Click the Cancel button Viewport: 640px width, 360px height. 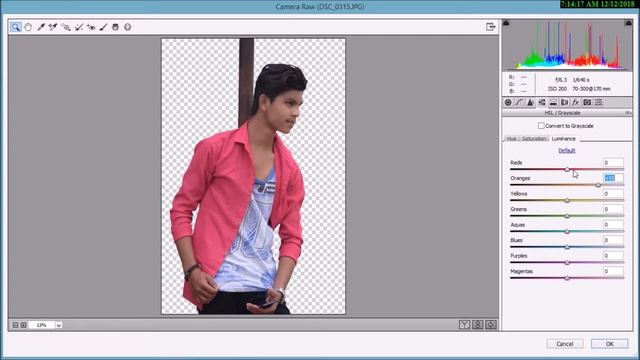tap(565, 344)
